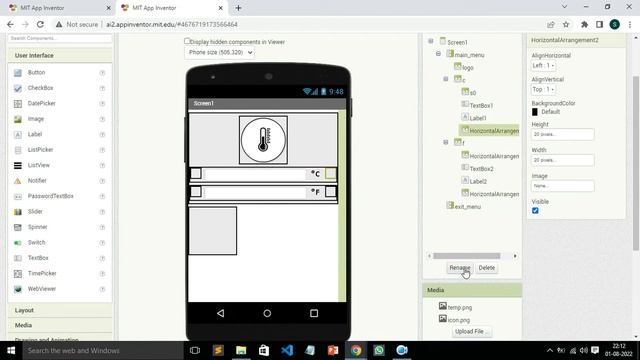Image resolution: width=640 pixels, height=360 pixels.
Task: Click the Search Components field
Action: coord(60,38)
